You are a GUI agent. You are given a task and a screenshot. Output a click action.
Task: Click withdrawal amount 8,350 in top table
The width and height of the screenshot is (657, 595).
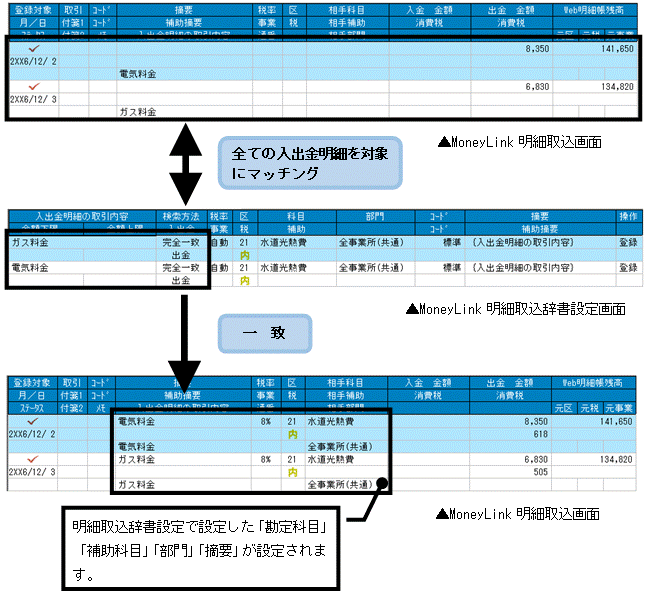(537, 49)
